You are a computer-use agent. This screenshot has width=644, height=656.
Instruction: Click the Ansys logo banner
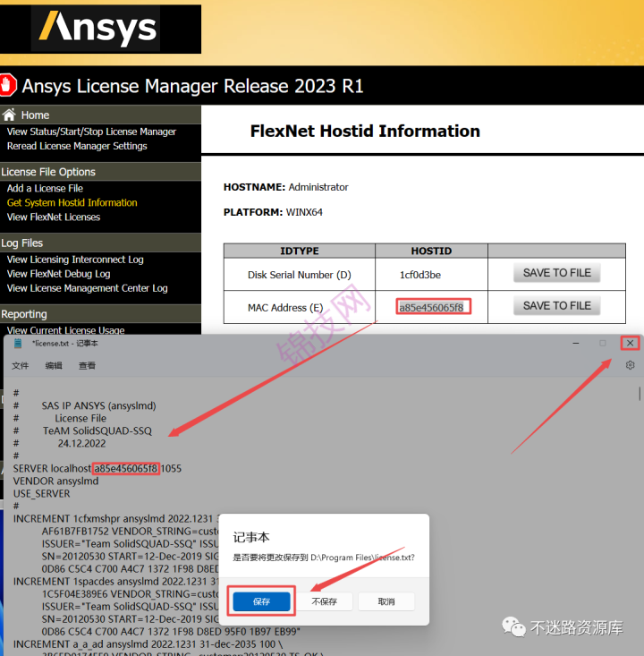pyautogui.click(x=100, y=29)
